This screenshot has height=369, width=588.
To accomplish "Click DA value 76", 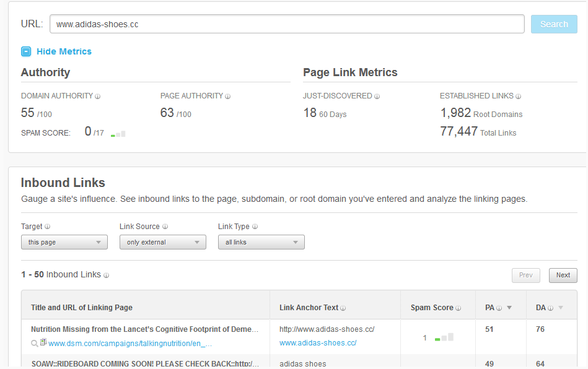I will coord(540,329).
